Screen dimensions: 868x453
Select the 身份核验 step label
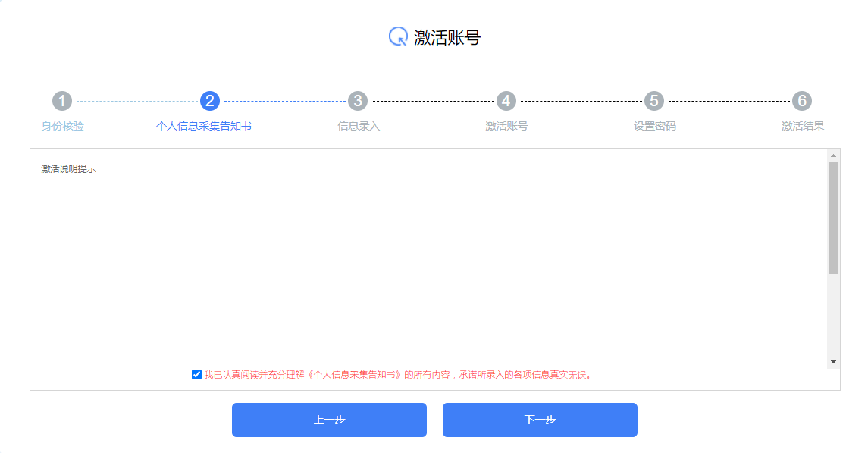tap(63, 126)
